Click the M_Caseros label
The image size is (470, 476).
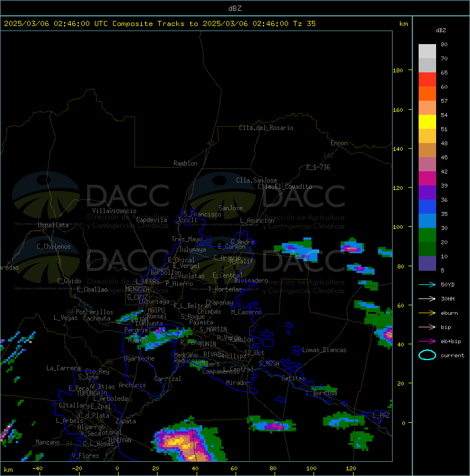[246, 311]
